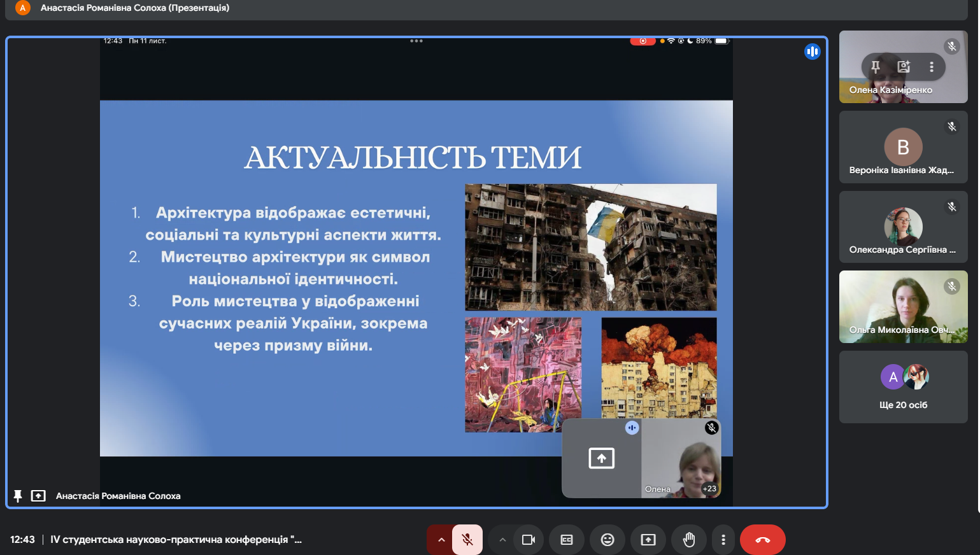Image resolution: width=980 pixels, height=555 pixels.
Task: Click the present screen button
Action: (x=648, y=540)
